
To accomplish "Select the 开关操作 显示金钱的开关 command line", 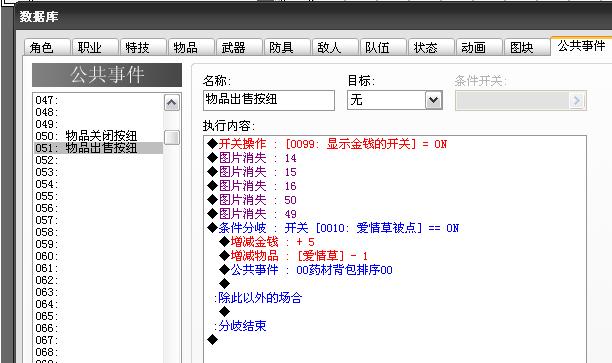I will [x=327, y=144].
